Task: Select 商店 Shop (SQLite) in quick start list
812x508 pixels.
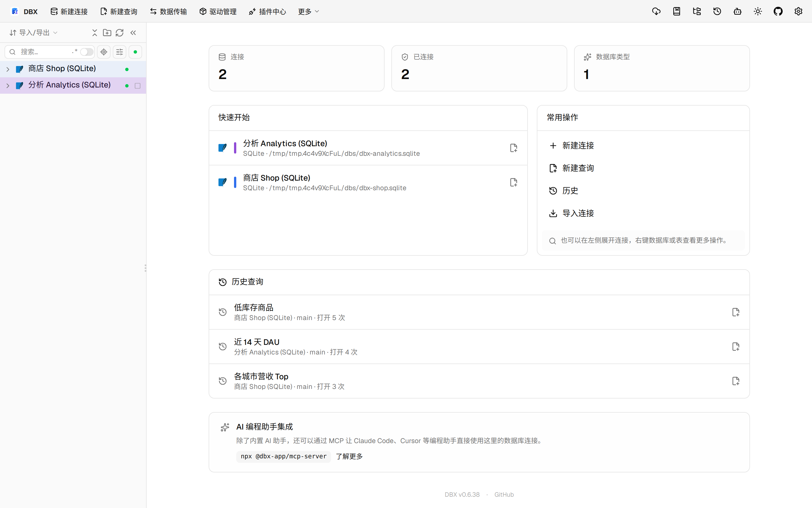Action: pyautogui.click(x=368, y=182)
